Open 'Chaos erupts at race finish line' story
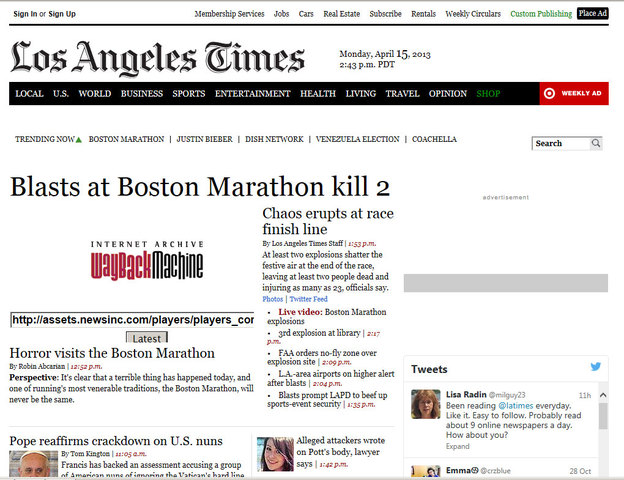624x480 pixels. 328,221
